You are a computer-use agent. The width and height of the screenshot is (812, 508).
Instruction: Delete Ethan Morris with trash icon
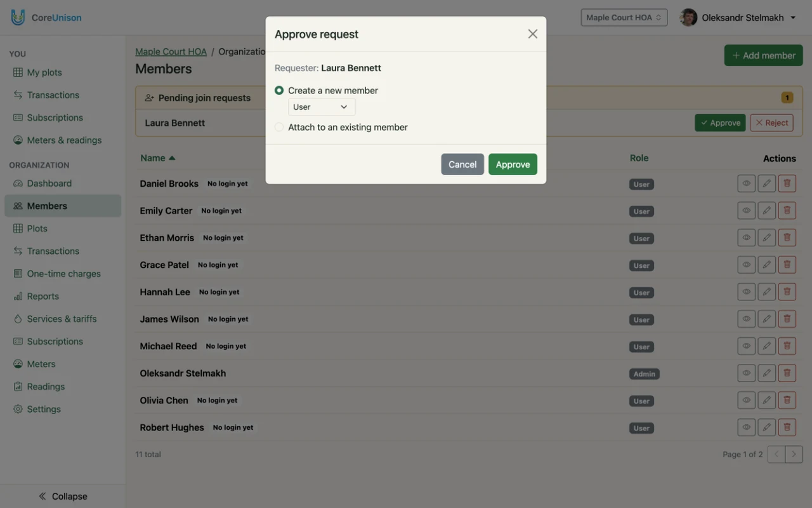[787, 238]
